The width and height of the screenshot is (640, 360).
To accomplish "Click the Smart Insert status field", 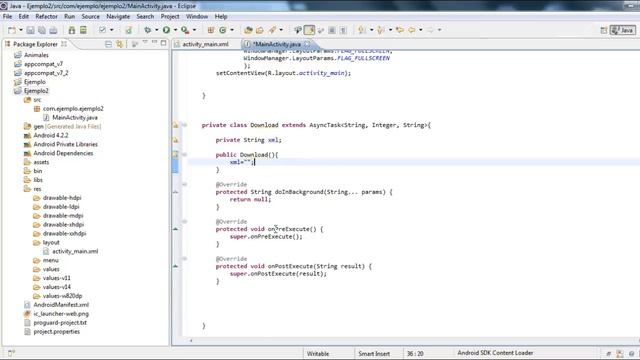I will tap(374, 354).
